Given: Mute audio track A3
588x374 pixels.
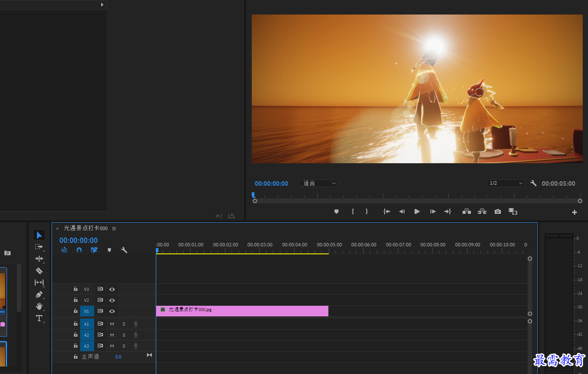Looking at the screenshot, I should (x=112, y=346).
